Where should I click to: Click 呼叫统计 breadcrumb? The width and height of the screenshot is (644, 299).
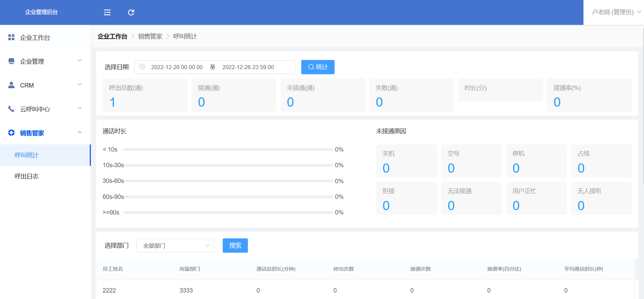(x=185, y=36)
